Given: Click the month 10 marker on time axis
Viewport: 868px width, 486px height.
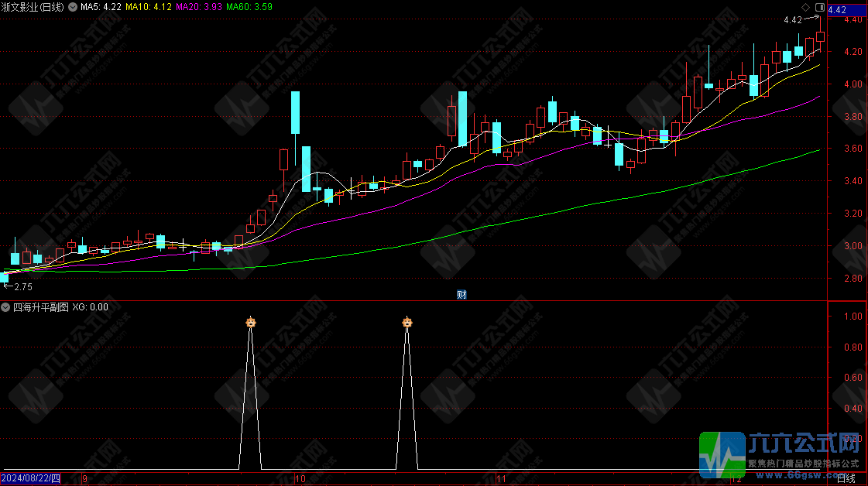Looking at the screenshot, I should [x=300, y=479].
